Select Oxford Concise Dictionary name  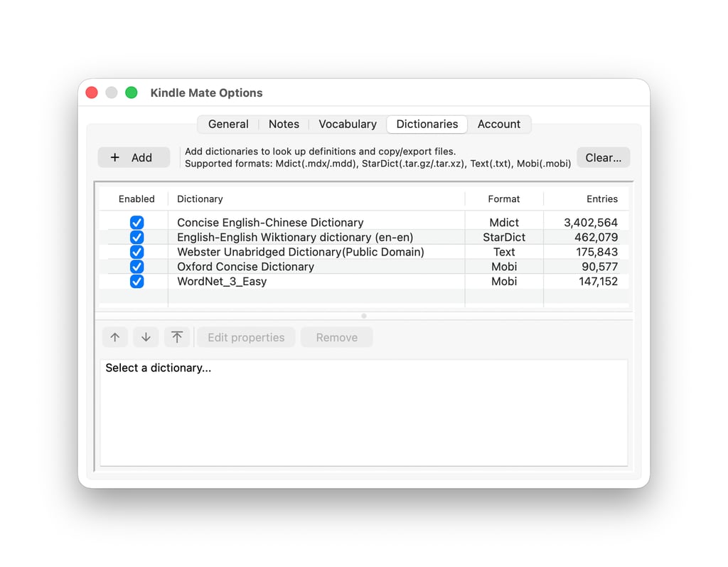pos(245,266)
